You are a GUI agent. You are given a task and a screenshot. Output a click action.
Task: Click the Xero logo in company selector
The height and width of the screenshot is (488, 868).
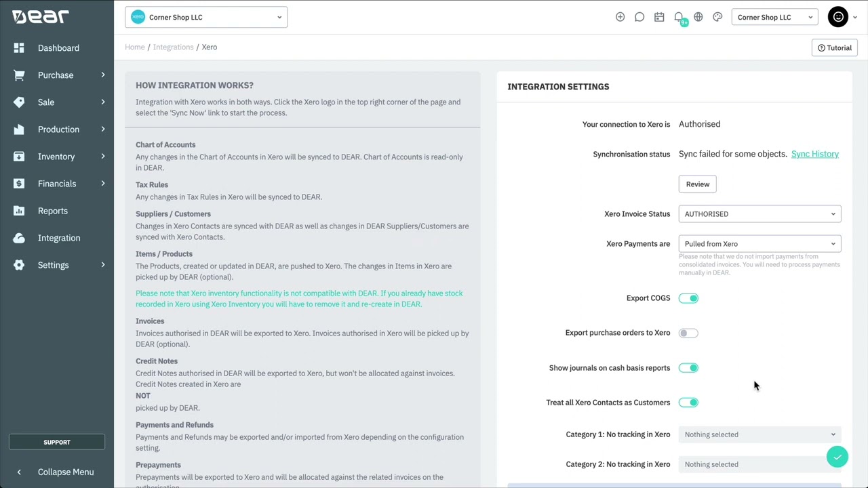pyautogui.click(x=138, y=17)
